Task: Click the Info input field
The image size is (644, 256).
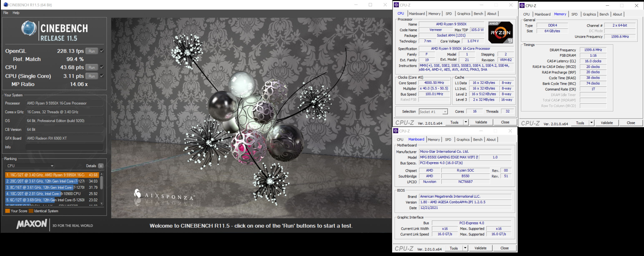Action: coord(64,147)
